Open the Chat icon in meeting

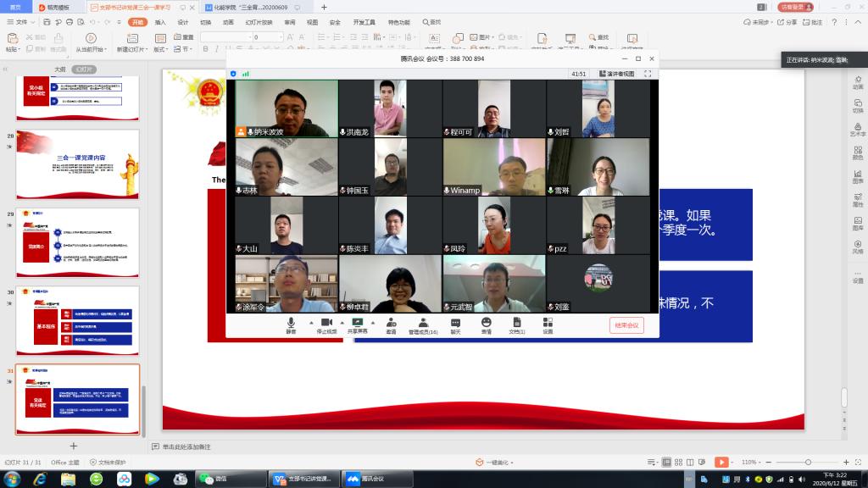point(455,323)
